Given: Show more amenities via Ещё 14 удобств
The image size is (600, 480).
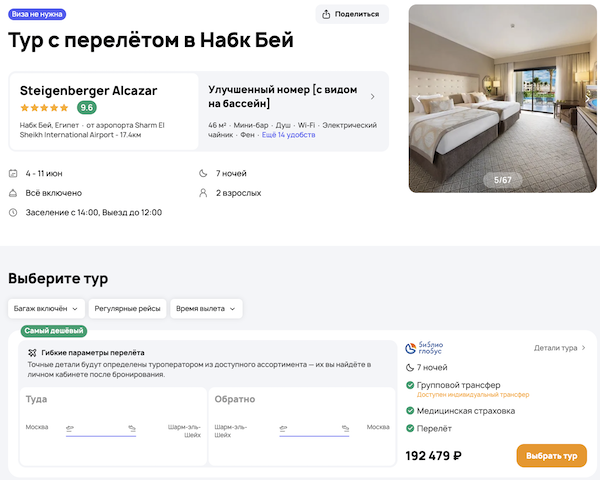Looking at the screenshot, I should pyautogui.click(x=288, y=135).
